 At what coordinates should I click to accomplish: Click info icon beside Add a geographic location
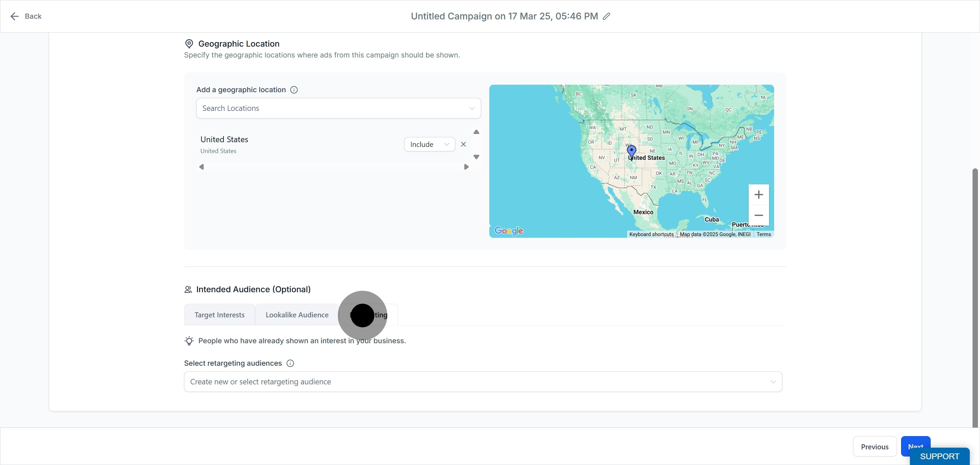coord(294,90)
